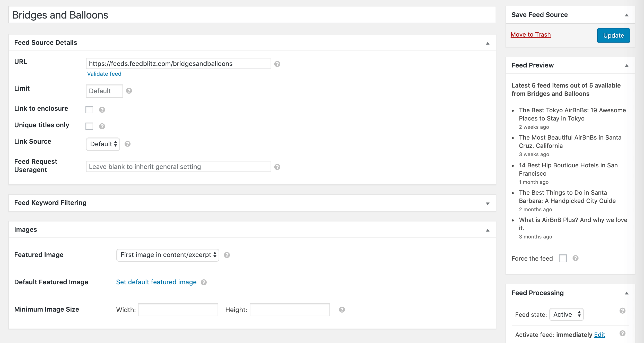Click the Feed Request Useragent field
Screen dimensions: 644x343
point(179,167)
